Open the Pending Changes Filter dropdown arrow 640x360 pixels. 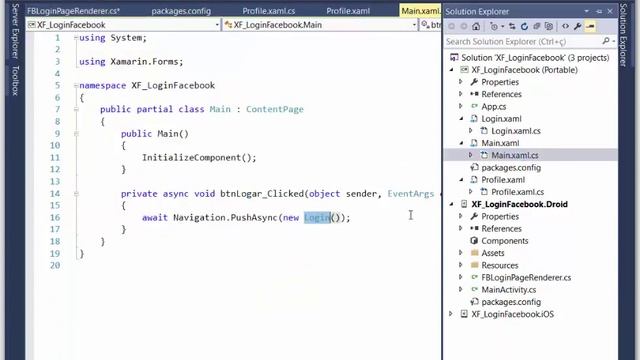[x=502, y=27]
